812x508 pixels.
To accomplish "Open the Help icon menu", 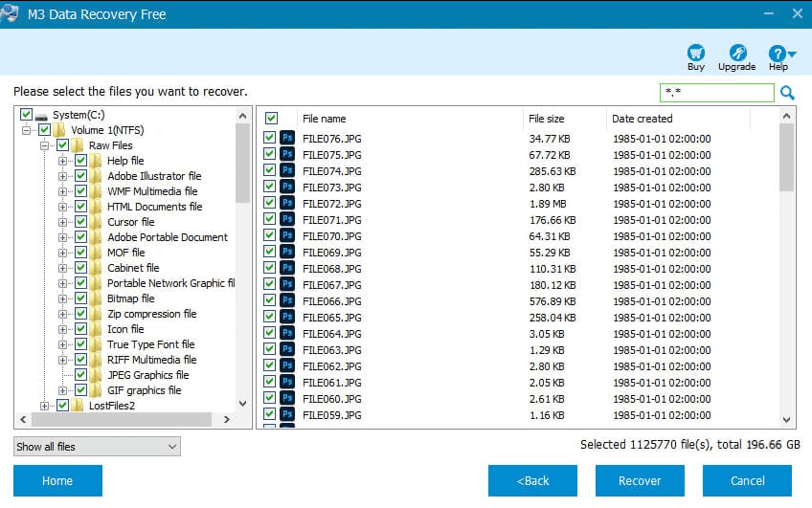I will click(x=778, y=53).
